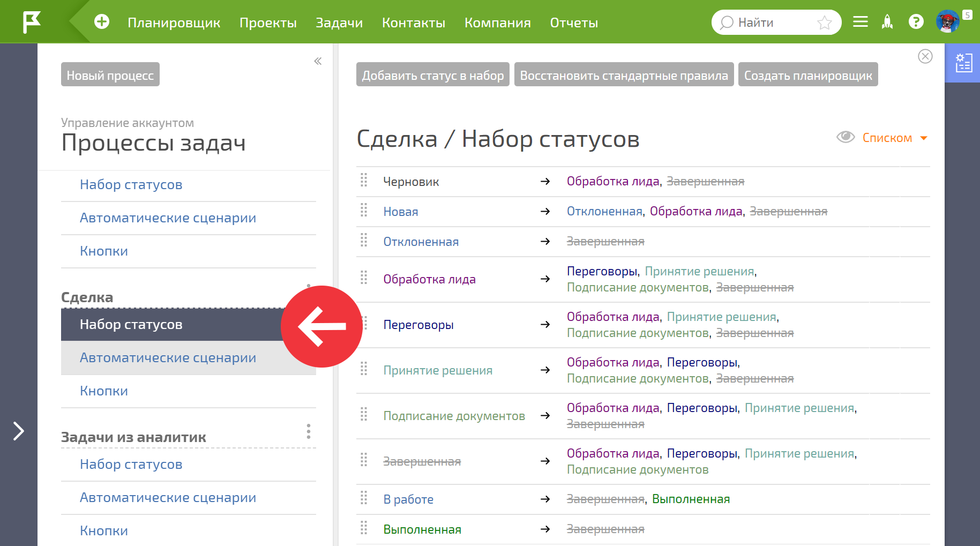The image size is (980, 546).
Task: Grab drag handle of Выполненная row
Action: [364, 528]
